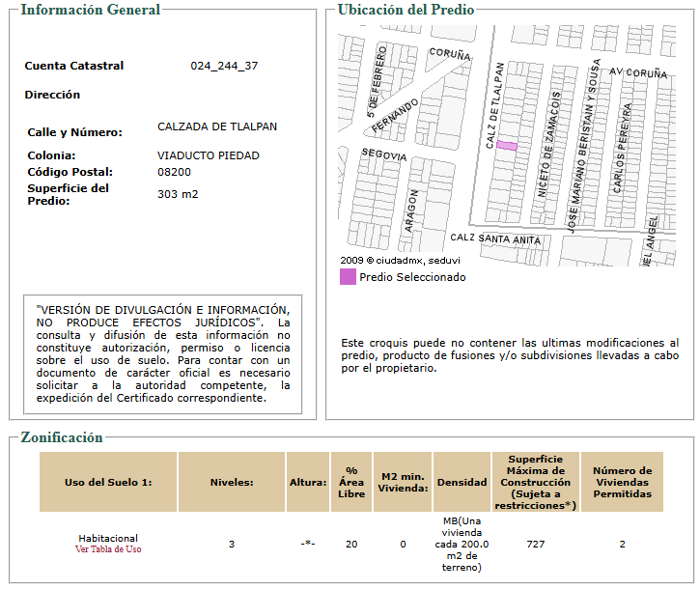Viewport: 700px width, 589px height.
Task: Click the SEGOVIA street label on map
Action: (384, 154)
